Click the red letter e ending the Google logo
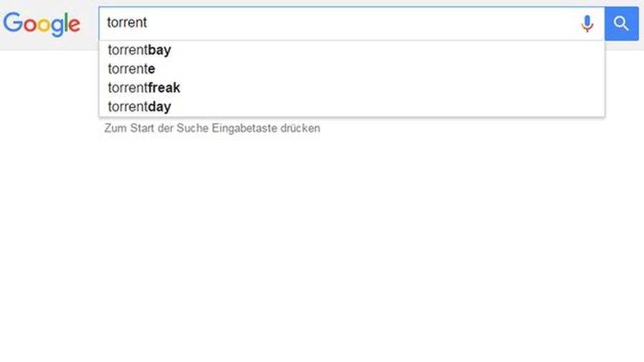This screenshot has width=644, height=362. coord(74,26)
